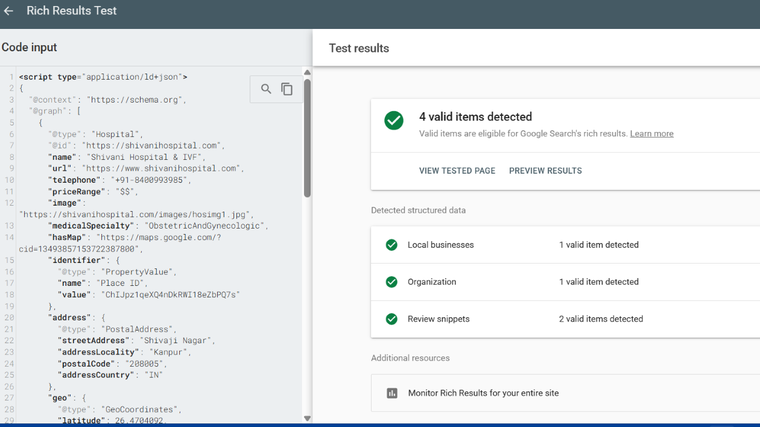Click the Additional resources label
Screen dimensions: 760x427
(x=410, y=358)
